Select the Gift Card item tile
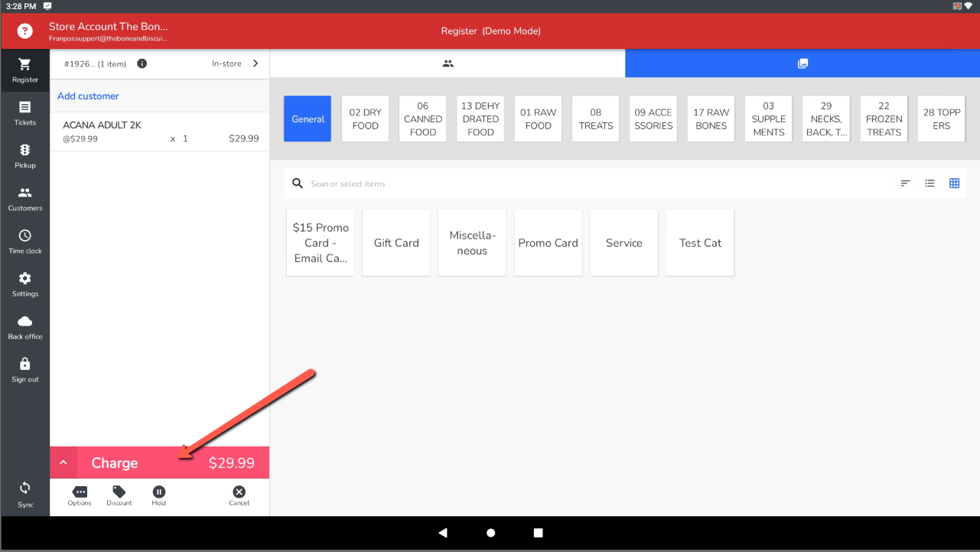Screen dimensions: 980x552 click(396, 243)
